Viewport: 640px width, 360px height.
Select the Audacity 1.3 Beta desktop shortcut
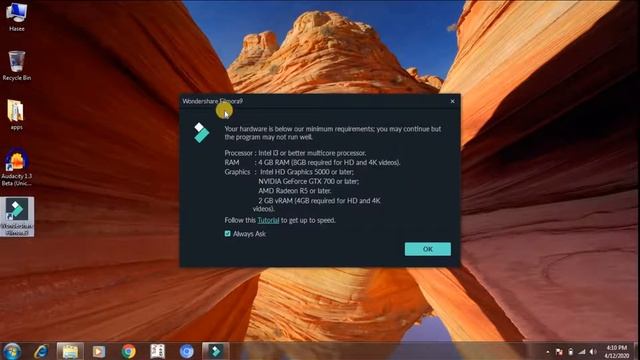[x=16, y=167]
